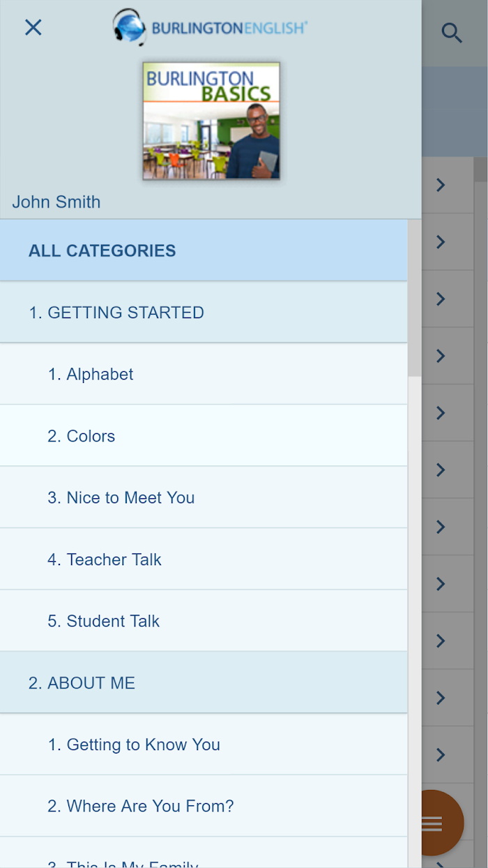Click first chevron arrow in background list
The height and width of the screenshot is (868, 488).
(441, 184)
